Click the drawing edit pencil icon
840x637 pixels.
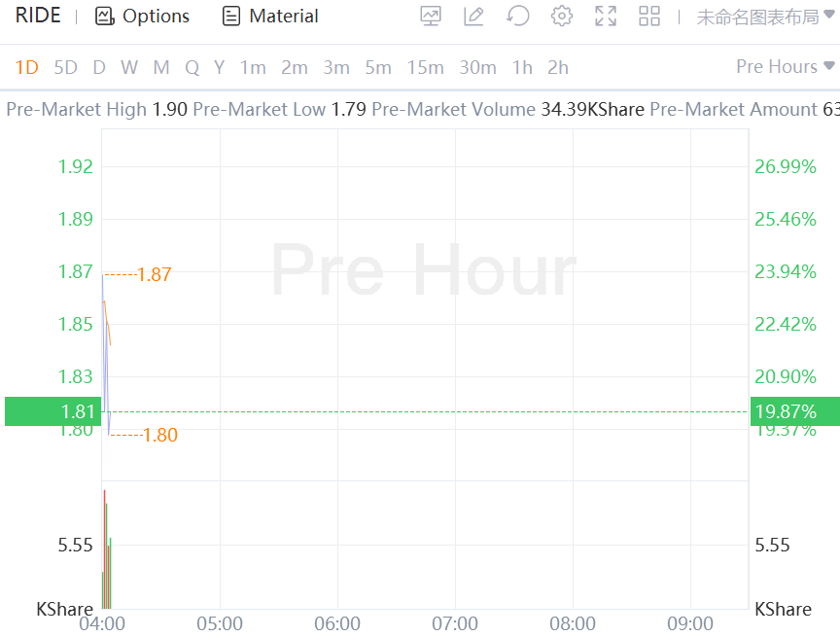474,16
